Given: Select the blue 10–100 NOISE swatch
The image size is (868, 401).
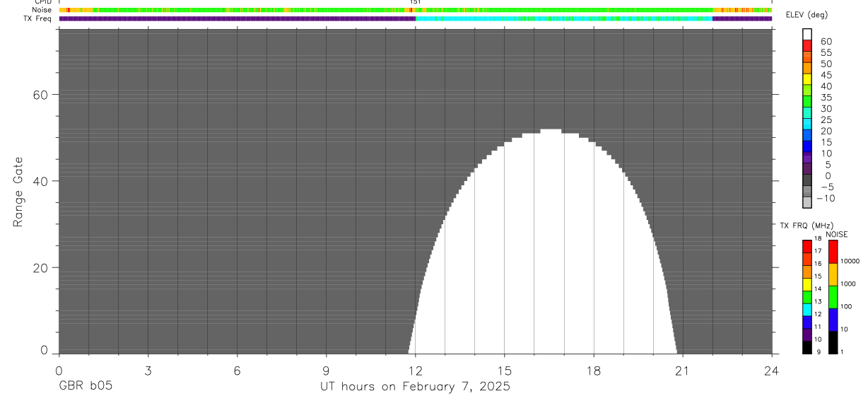Looking at the screenshot, I should pos(833,320).
